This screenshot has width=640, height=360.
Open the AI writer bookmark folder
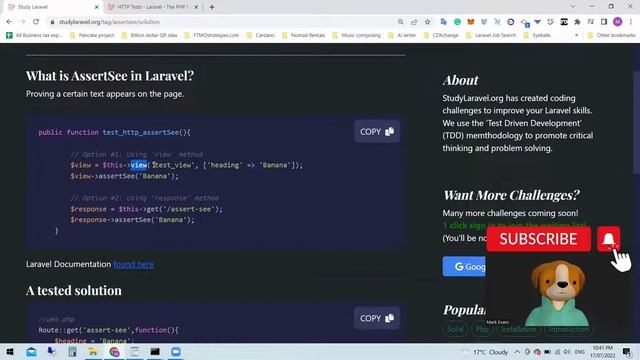[x=402, y=36]
